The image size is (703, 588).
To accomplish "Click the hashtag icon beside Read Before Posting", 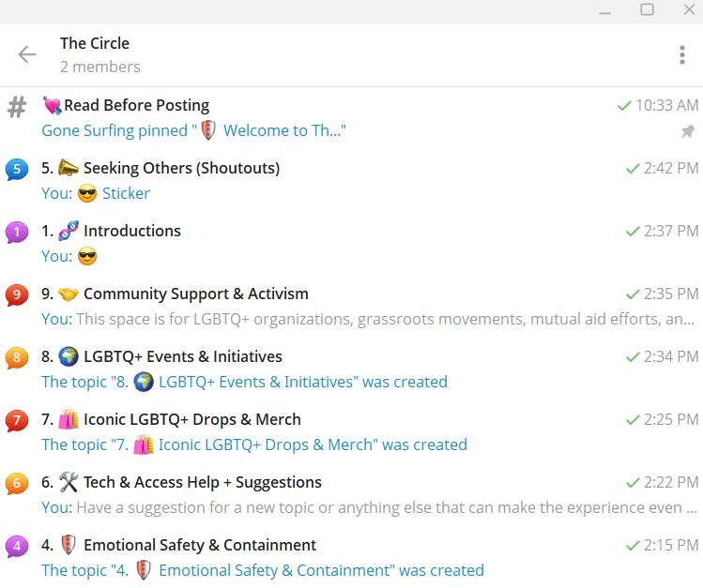I will coord(17,107).
